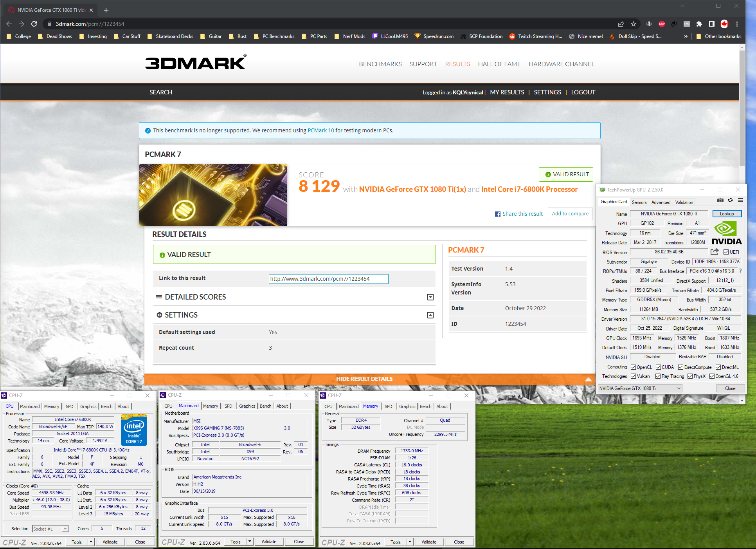Click the browser address bar
The width and height of the screenshot is (756, 549).
pos(329,24)
